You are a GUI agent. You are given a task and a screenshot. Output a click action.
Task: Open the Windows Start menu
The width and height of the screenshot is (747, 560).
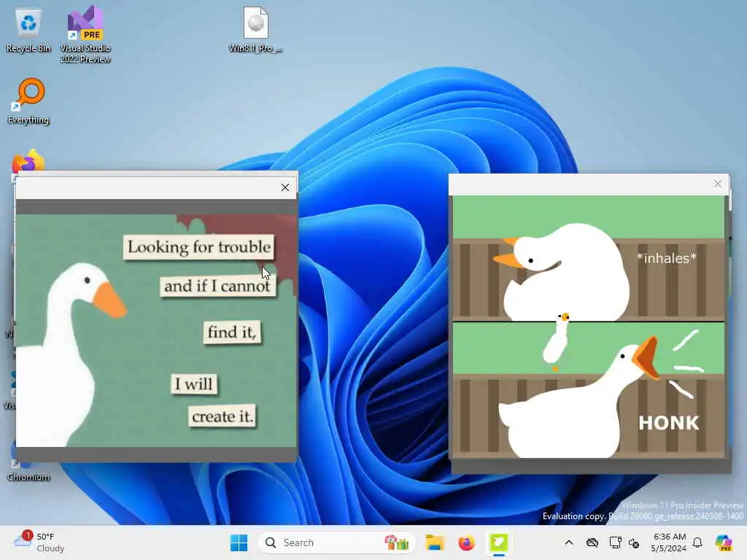(x=239, y=542)
